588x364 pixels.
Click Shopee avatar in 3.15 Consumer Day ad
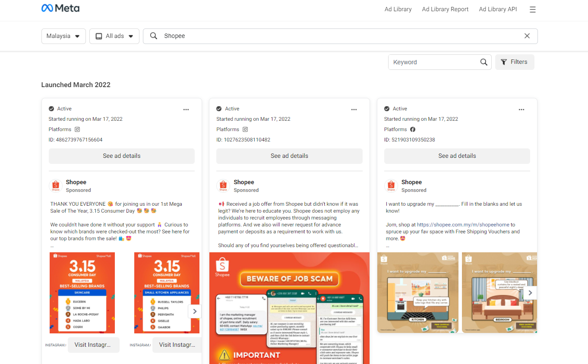click(x=56, y=186)
